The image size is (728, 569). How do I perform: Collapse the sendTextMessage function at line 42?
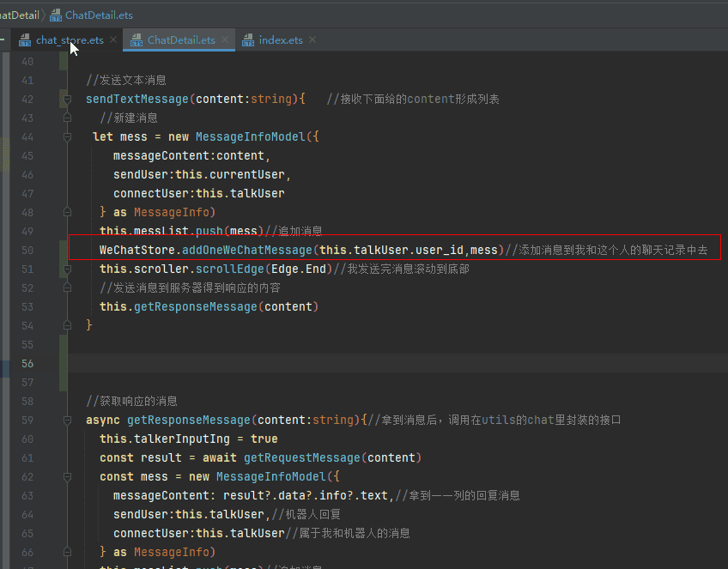coord(67,98)
